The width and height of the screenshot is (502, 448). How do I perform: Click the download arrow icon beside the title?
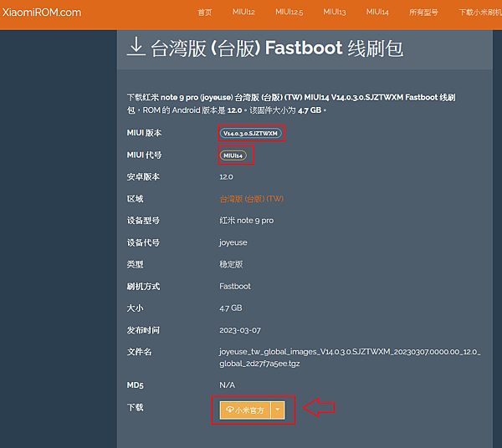136,47
